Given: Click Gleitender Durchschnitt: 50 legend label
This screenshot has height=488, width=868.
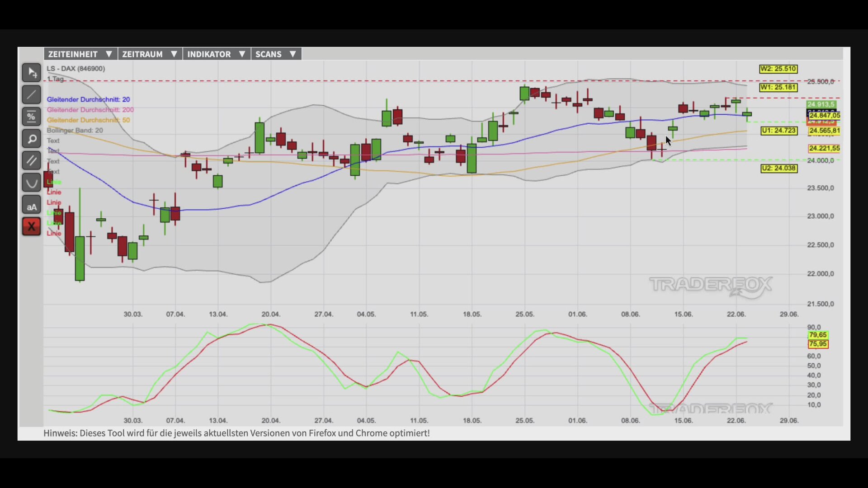Looking at the screenshot, I should tap(88, 120).
